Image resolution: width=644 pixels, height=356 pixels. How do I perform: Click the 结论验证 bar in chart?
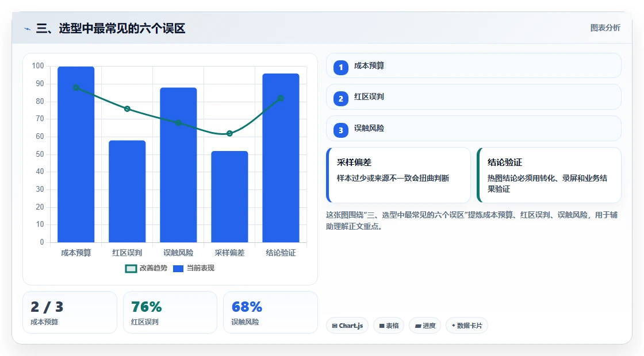[281, 158]
